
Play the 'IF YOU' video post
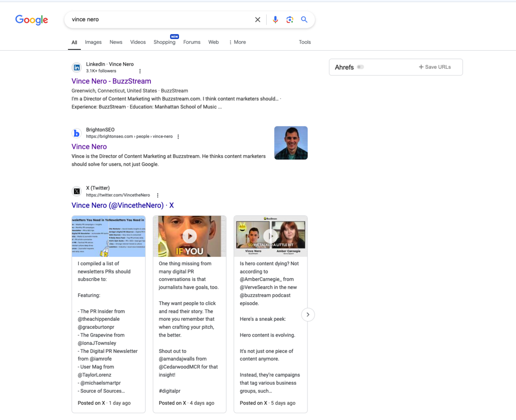tap(190, 236)
